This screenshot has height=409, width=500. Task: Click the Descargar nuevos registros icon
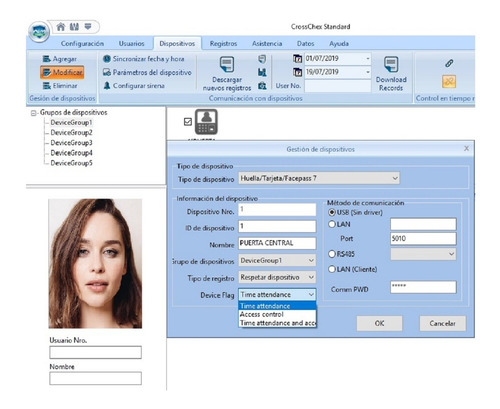pos(227,64)
